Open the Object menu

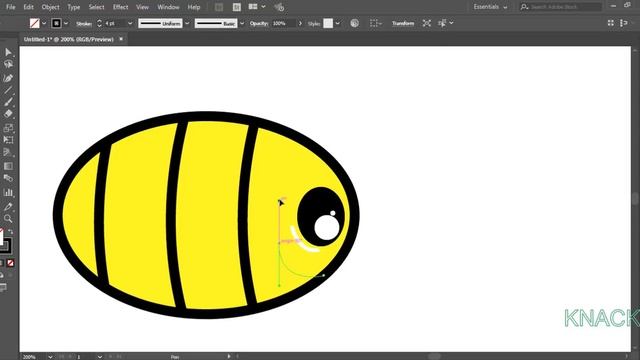[51, 7]
